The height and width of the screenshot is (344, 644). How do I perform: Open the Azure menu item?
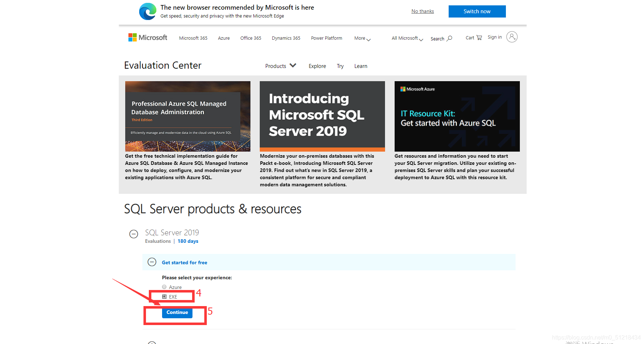pos(224,38)
